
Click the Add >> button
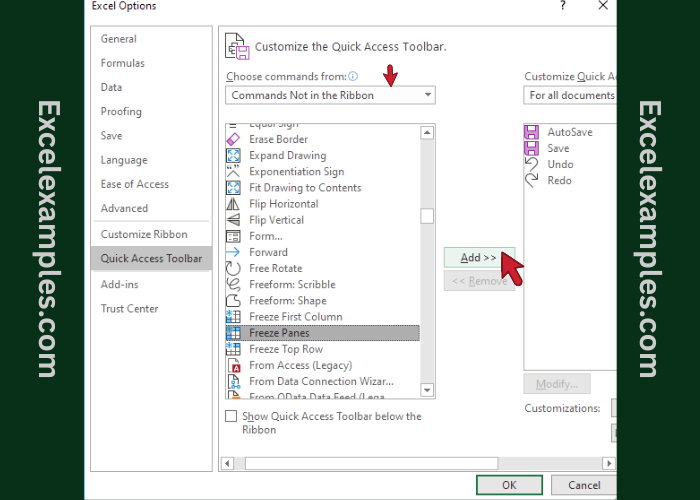479,257
